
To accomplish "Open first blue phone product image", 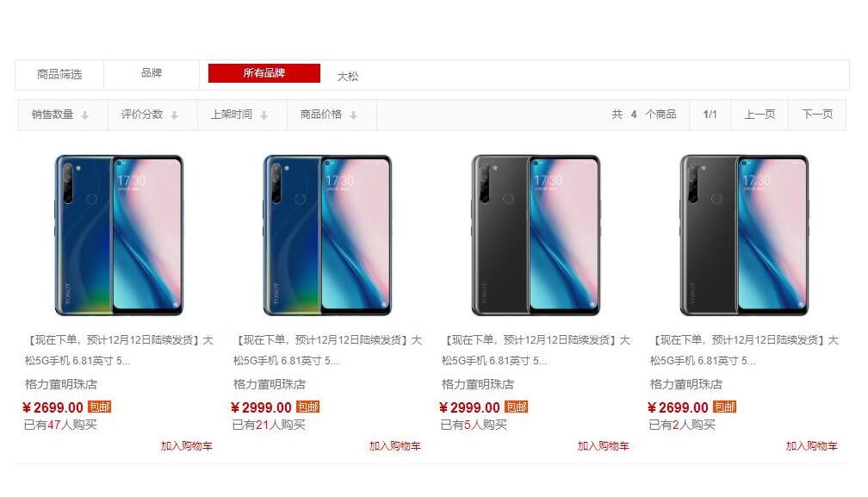I will 119,235.
